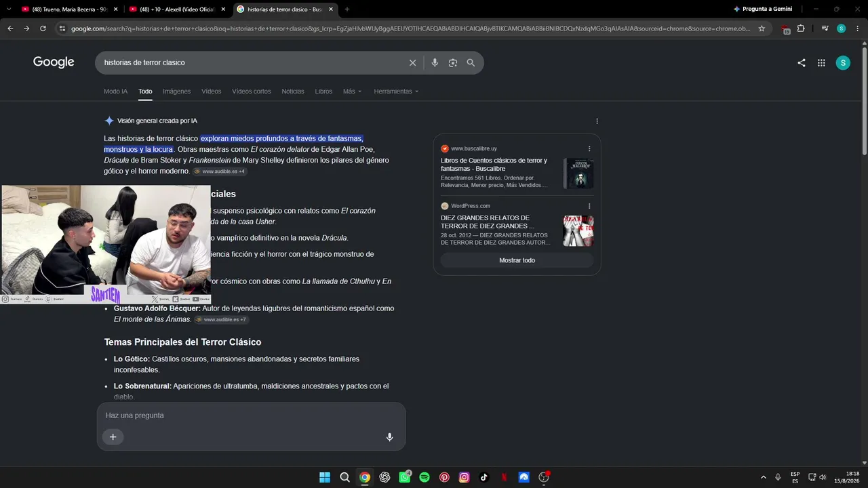Screen dimensions: 868x488
Task: Open the Vídeos cortos tab
Action: pyautogui.click(x=252, y=91)
